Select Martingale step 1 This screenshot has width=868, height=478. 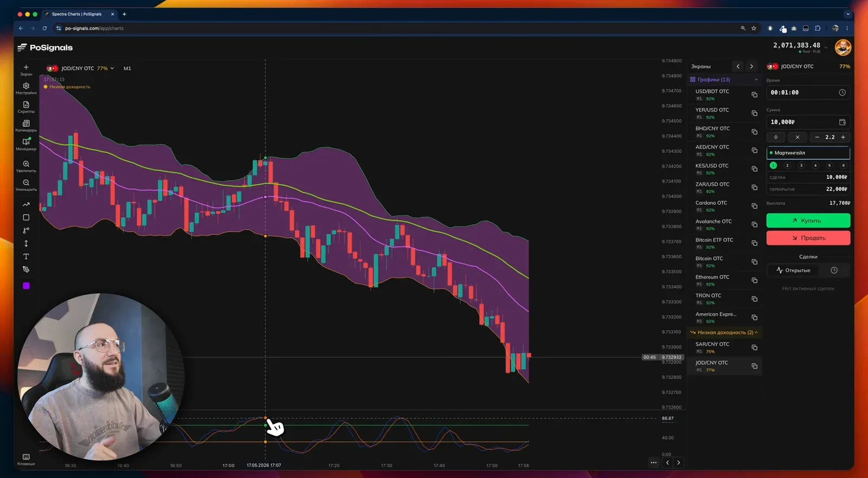(x=773, y=165)
